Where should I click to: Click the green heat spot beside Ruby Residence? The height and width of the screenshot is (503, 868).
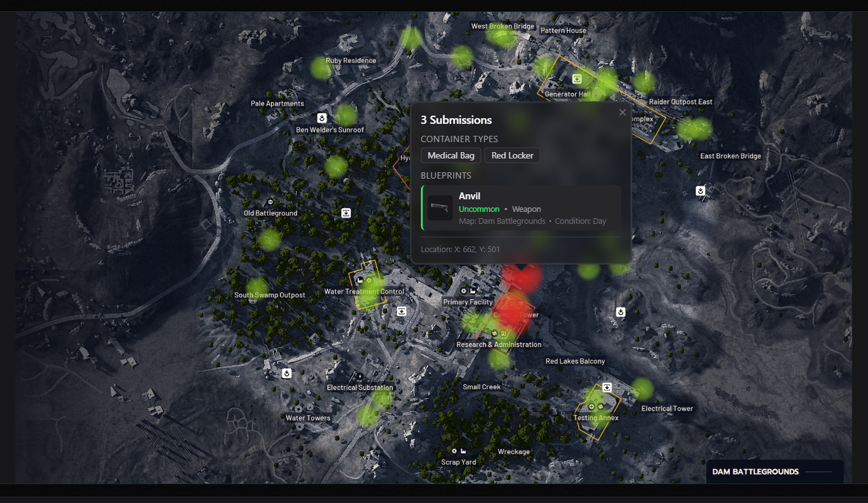(x=321, y=69)
